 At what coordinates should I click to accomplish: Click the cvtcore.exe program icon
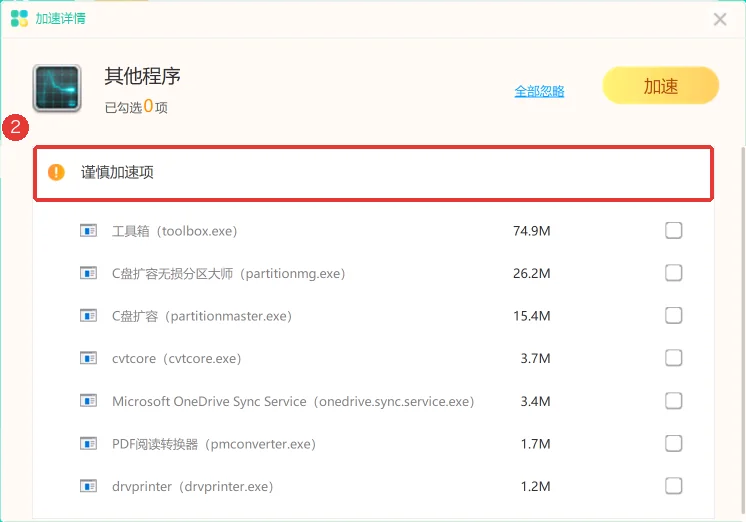(x=88, y=358)
